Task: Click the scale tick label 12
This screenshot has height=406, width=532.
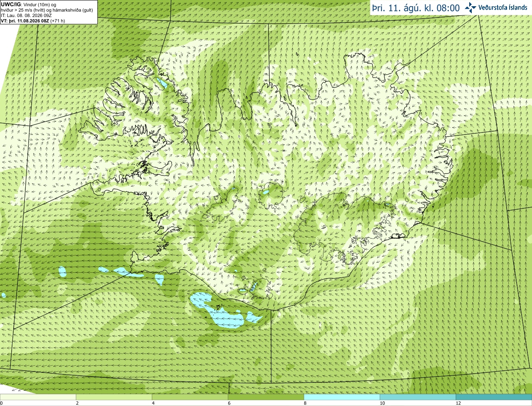Action: point(458,403)
